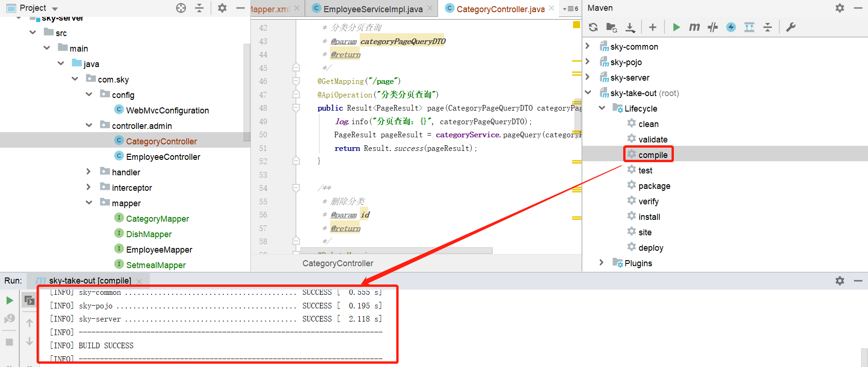The height and width of the screenshot is (367, 868).
Task: Click the editor horizontal scrollbar
Action: pyautogui.click(x=396, y=250)
